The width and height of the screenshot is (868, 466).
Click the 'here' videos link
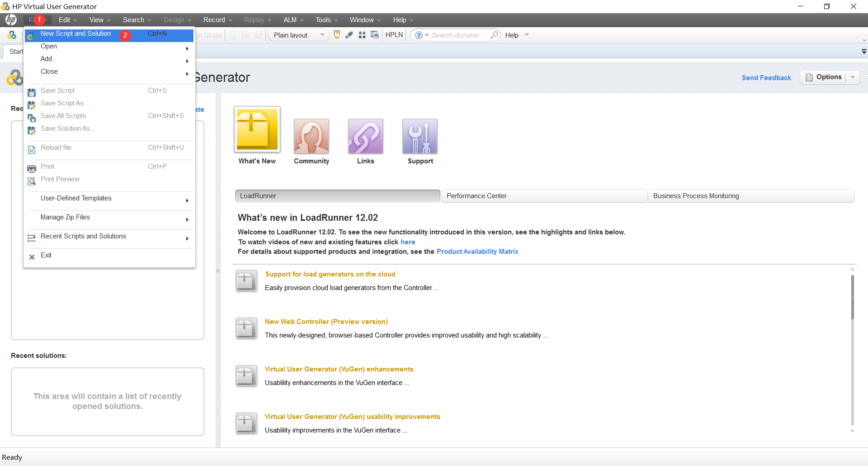(408, 242)
